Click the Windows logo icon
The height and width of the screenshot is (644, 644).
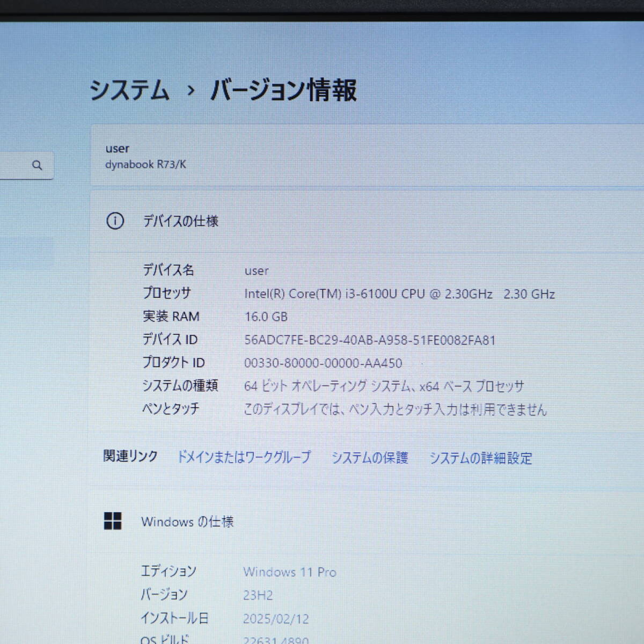click(113, 521)
